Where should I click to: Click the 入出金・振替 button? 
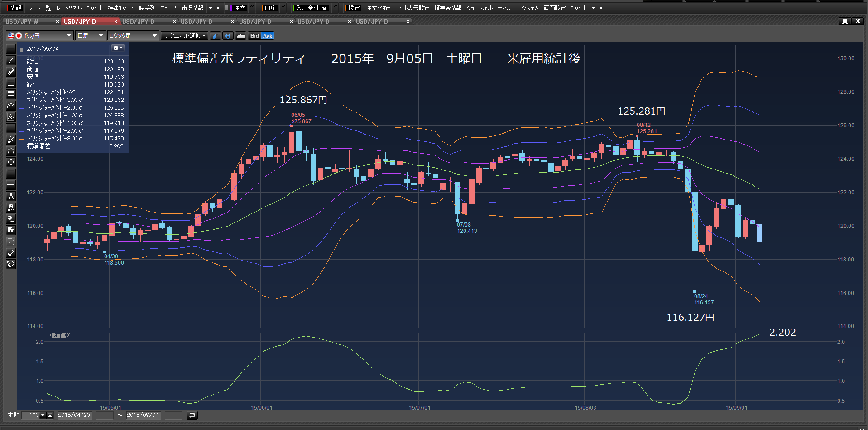(x=311, y=8)
